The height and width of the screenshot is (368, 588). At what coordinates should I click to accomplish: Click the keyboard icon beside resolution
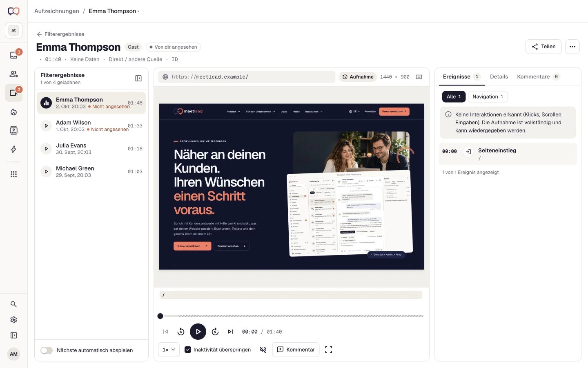[x=419, y=77]
